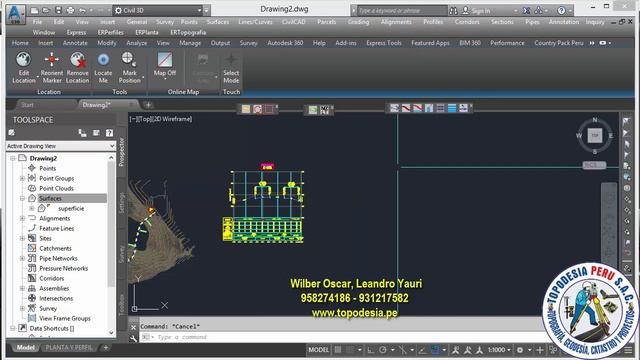Select the Reorient Marker tool
Image resolution: width=640 pixels, height=360 pixels.
coord(51,67)
